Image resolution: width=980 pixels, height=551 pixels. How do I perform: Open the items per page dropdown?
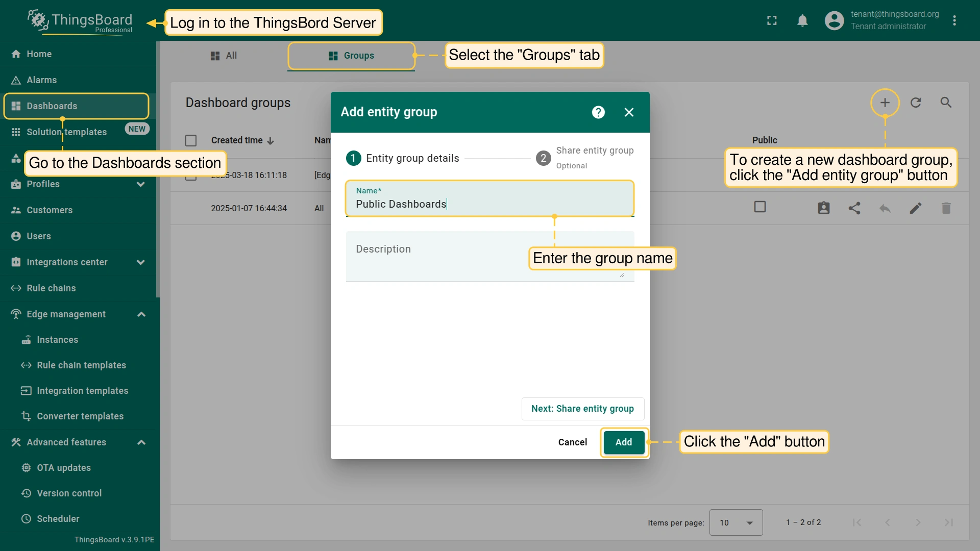tap(736, 522)
